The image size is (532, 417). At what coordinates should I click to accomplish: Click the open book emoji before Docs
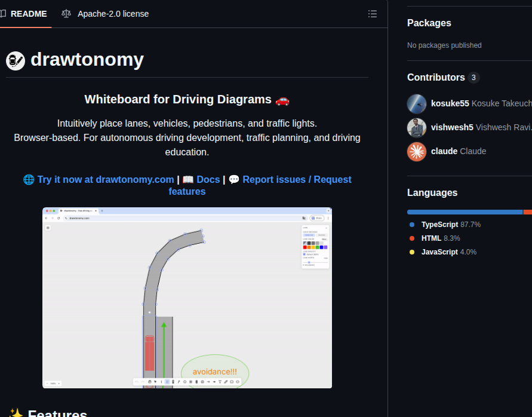point(188,179)
